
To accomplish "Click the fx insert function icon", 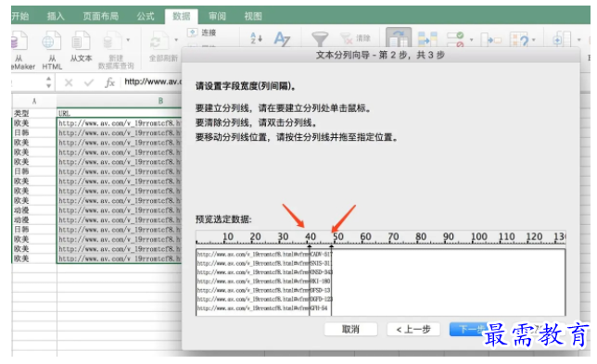I will [109, 82].
